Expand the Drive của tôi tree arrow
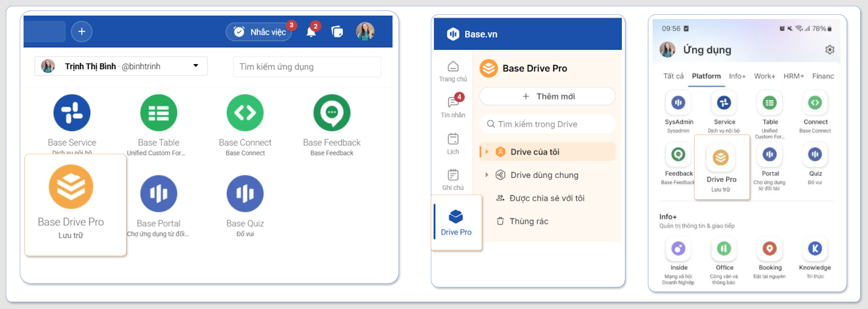868x309 pixels. point(487,152)
